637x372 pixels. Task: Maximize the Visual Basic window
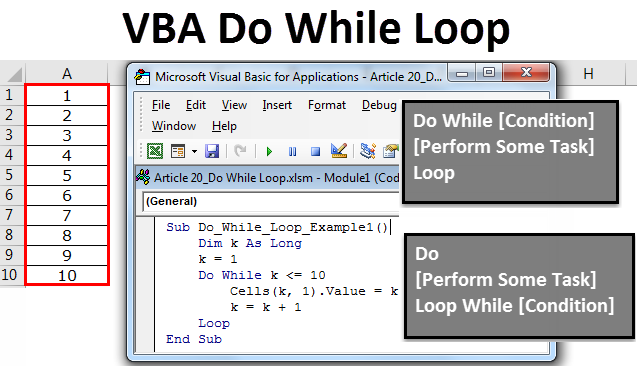[x=489, y=73]
